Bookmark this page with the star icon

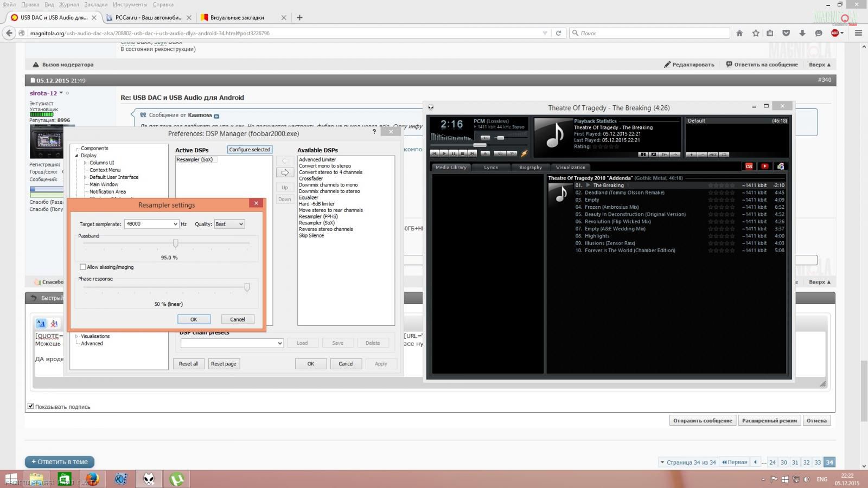pos(756,33)
